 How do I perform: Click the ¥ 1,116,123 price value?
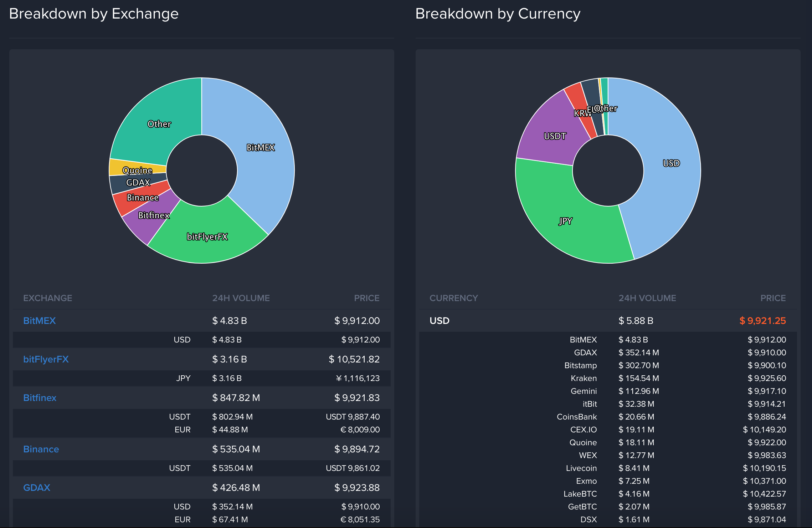click(358, 378)
